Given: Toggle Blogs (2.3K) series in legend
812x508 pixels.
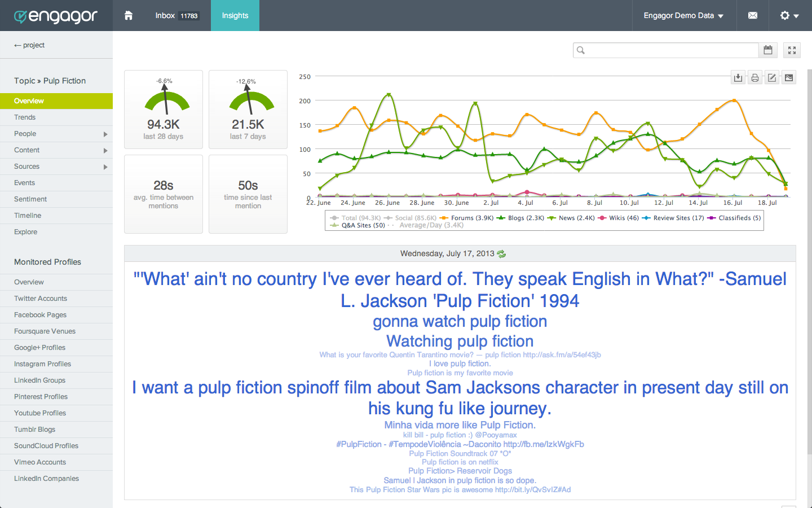Looking at the screenshot, I should coord(520,218).
